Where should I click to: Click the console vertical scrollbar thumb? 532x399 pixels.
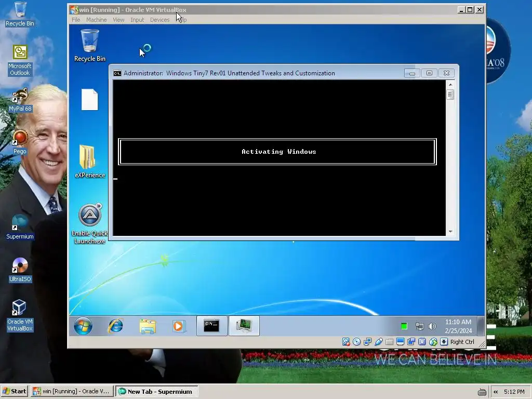pyautogui.click(x=450, y=95)
